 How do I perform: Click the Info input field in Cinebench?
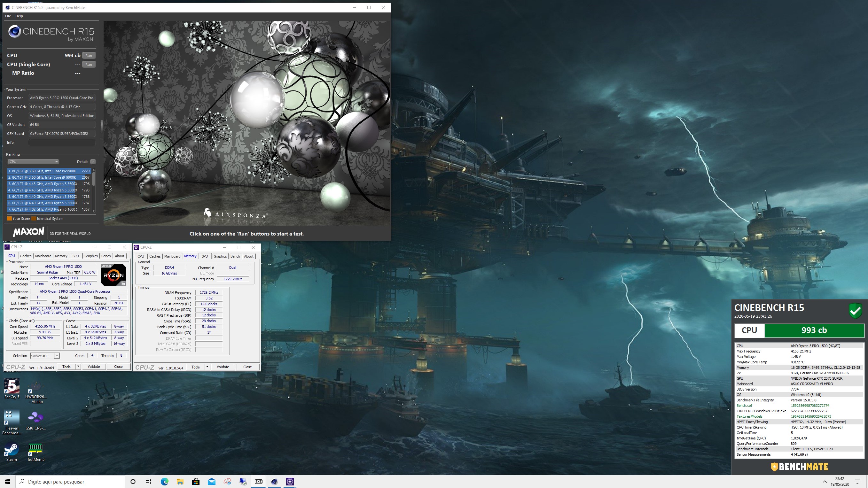[62, 143]
